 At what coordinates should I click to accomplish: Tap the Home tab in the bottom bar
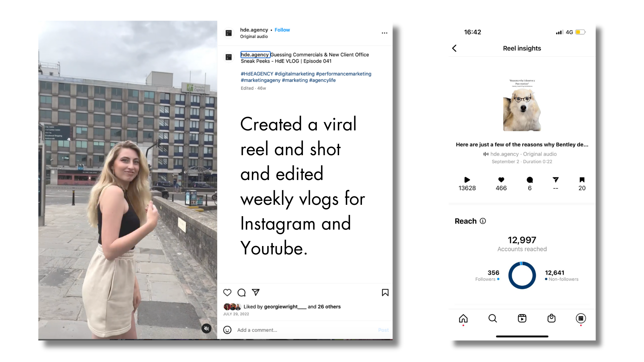[463, 318]
